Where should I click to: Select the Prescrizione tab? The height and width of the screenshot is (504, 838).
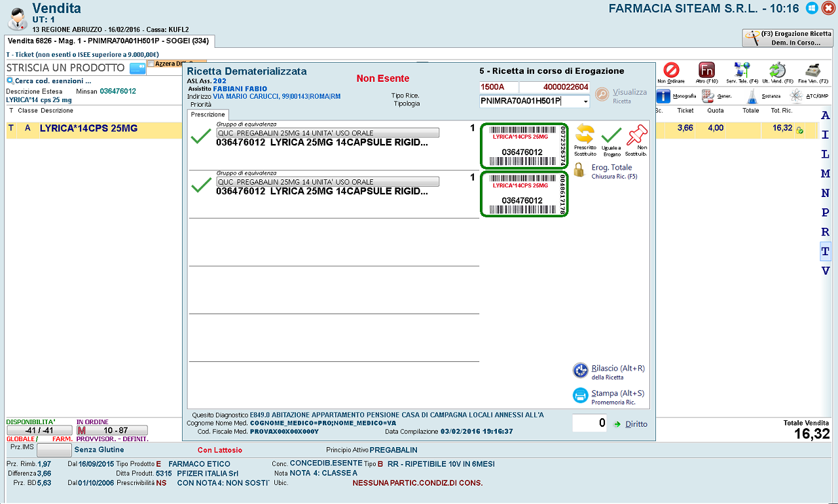point(208,115)
